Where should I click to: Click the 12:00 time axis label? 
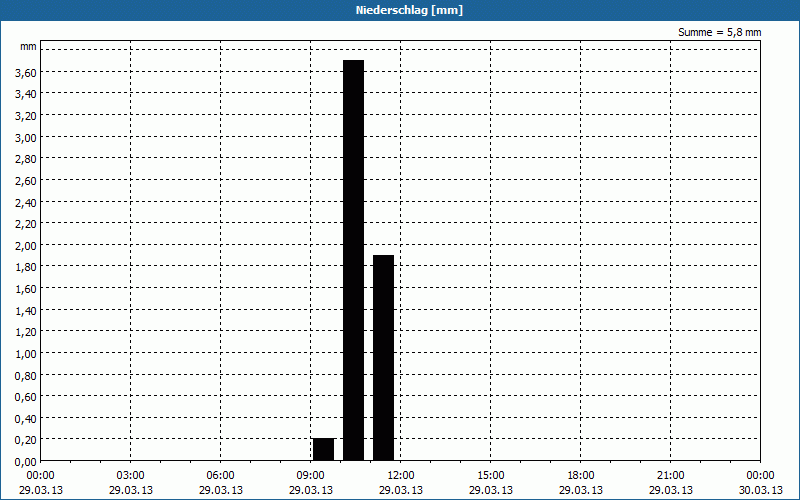[x=401, y=476]
